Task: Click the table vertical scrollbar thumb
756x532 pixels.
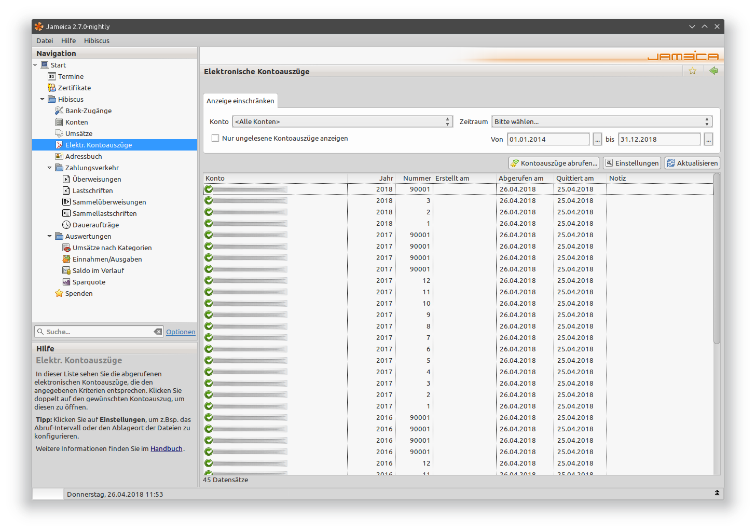Action: click(717, 258)
